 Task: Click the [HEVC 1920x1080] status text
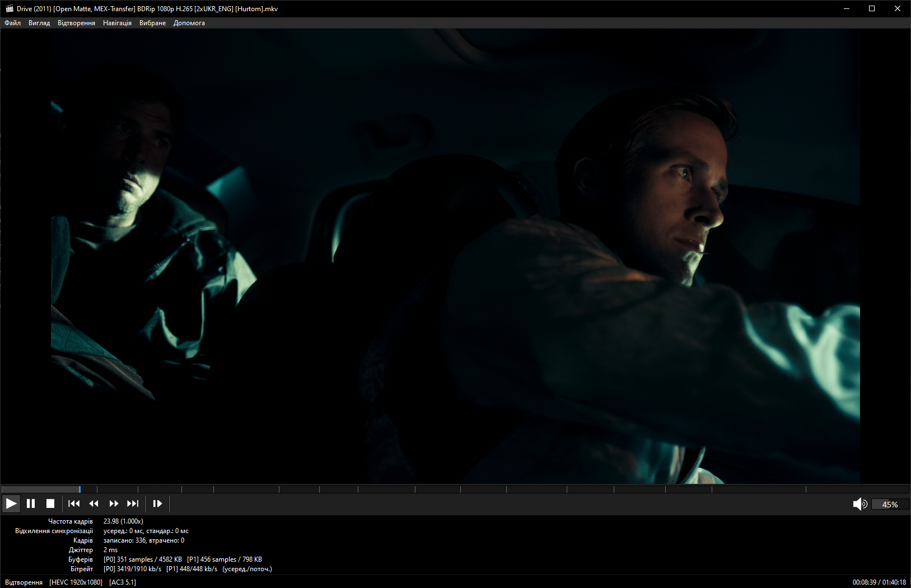point(76,582)
